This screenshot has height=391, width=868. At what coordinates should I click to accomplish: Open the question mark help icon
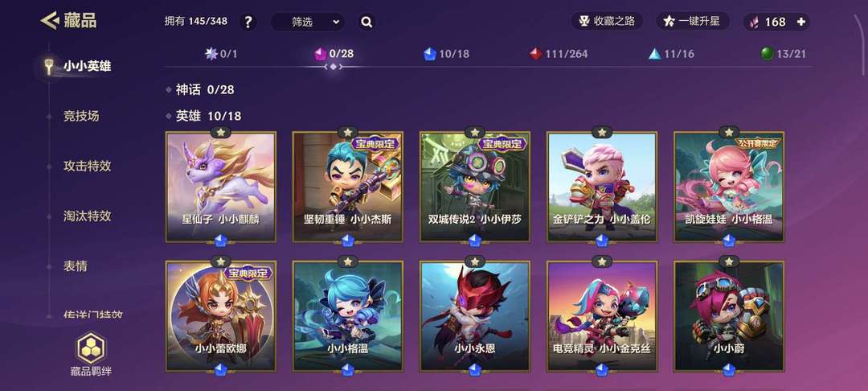pos(248,23)
